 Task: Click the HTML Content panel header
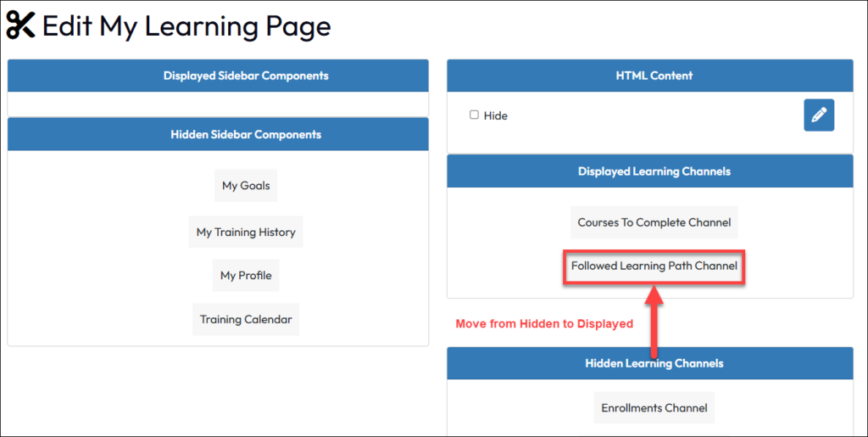click(x=654, y=76)
